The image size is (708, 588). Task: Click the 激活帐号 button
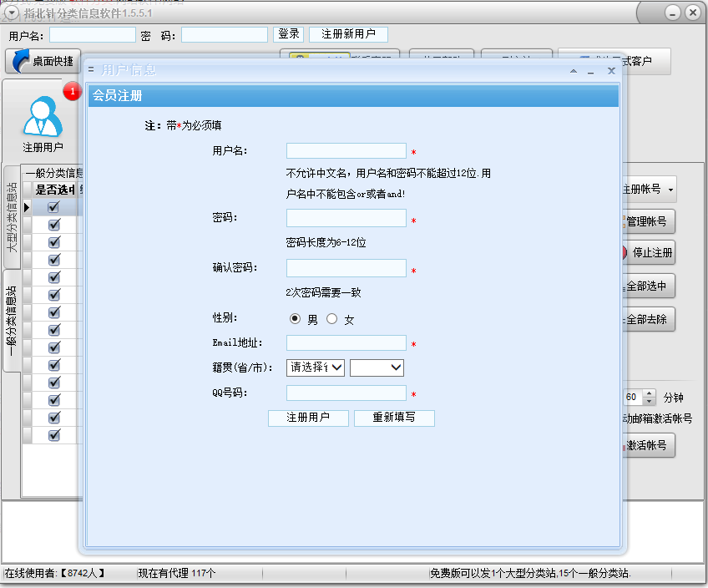(x=649, y=446)
